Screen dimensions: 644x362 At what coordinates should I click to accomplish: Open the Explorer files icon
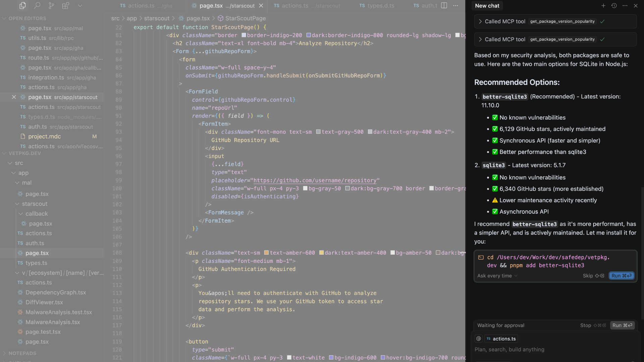click(x=22, y=6)
